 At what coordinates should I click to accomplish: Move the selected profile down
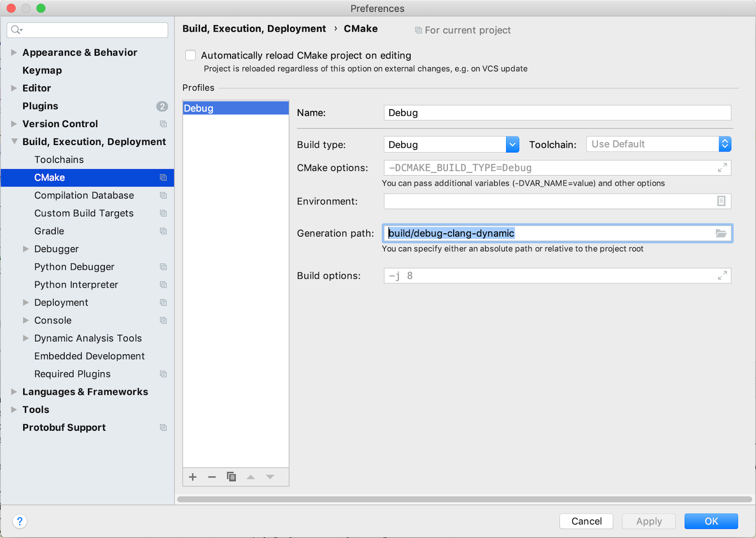270,477
